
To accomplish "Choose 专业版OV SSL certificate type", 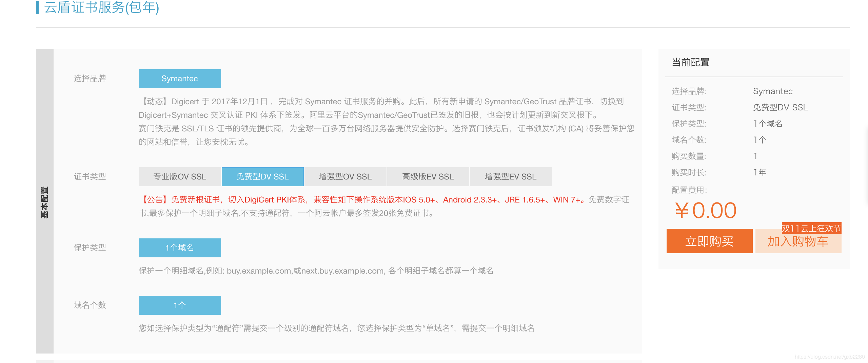I will [180, 177].
